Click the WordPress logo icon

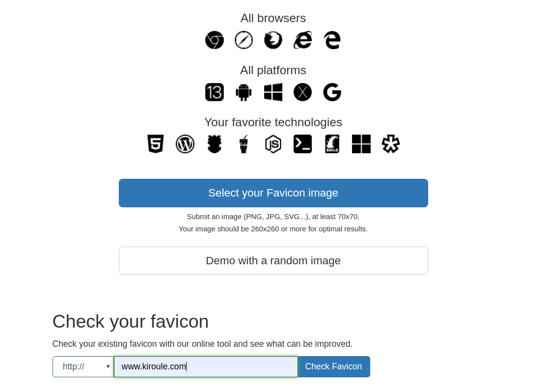[185, 144]
